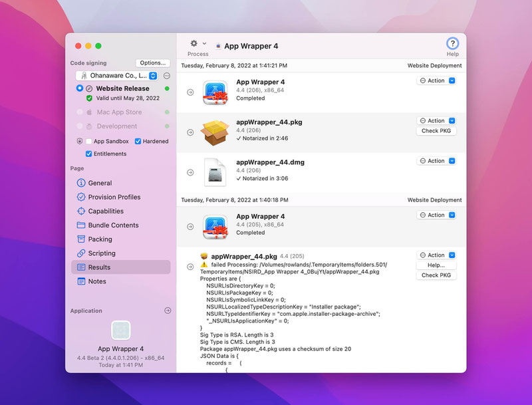Open the Packing page
The image size is (532, 405).
pos(121,239)
